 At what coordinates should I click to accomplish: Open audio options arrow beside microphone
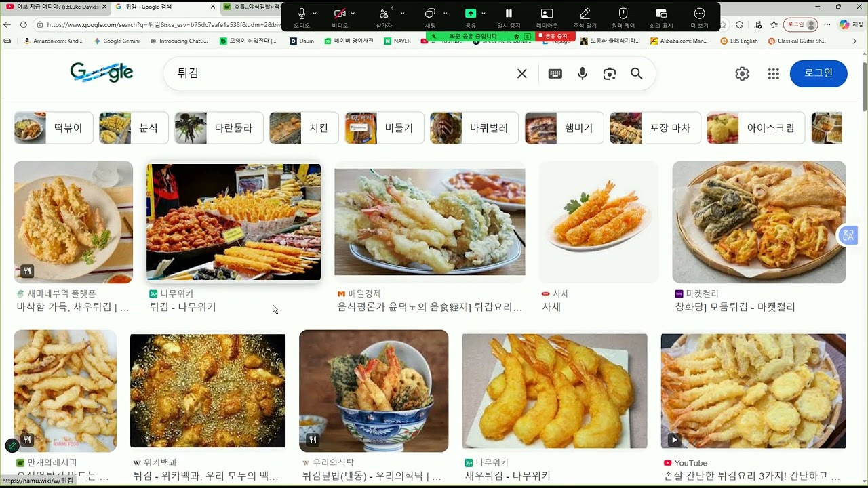(314, 14)
